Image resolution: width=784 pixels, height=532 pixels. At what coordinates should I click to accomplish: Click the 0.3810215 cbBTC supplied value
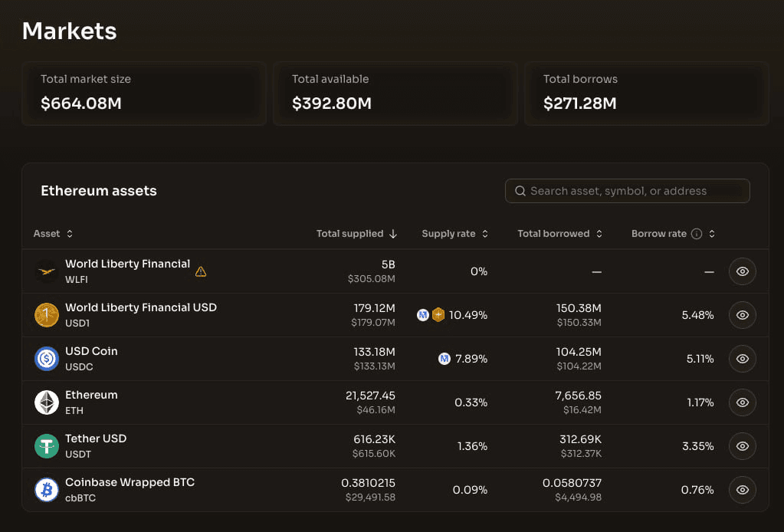368,483
